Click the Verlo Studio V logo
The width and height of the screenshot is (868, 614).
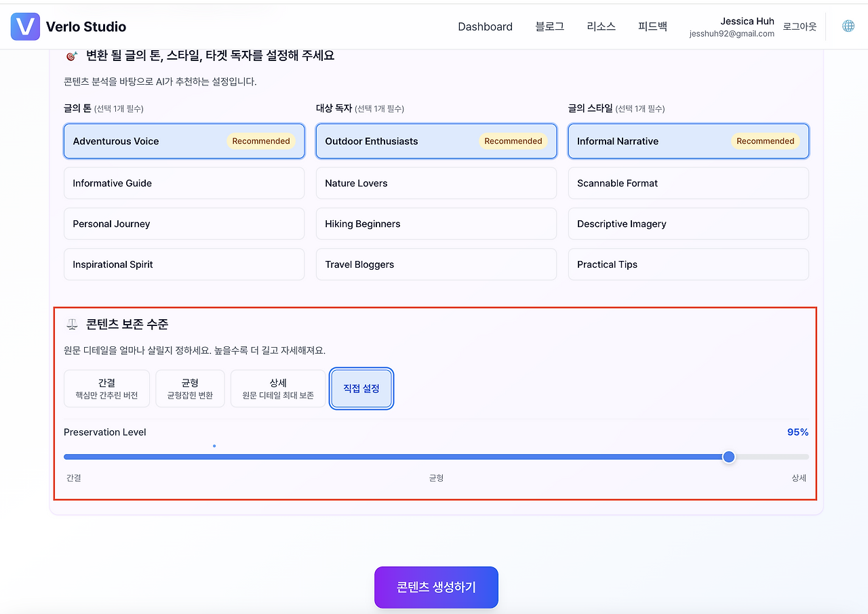tap(24, 26)
